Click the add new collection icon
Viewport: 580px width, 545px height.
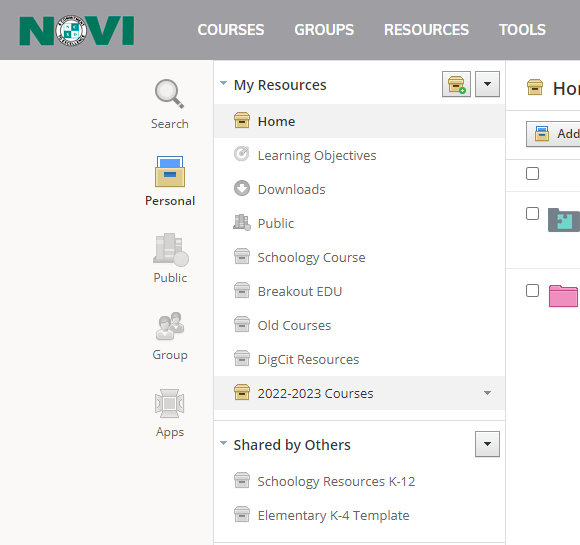pos(456,84)
